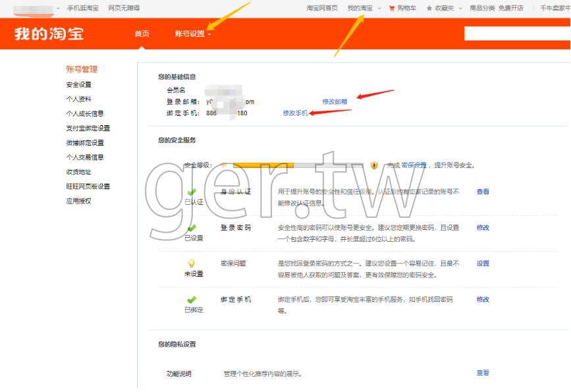
Task: Click the 会员名 label
Action: coord(176,90)
